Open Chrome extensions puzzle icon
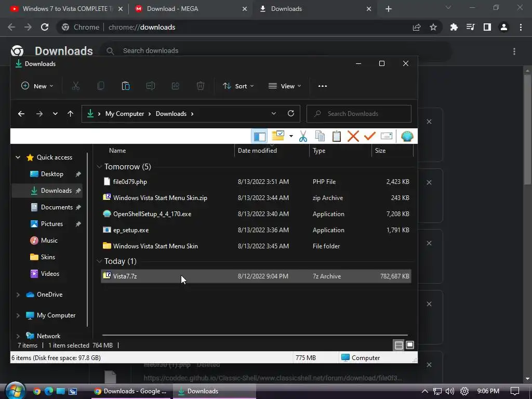532x399 pixels. pyautogui.click(x=454, y=27)
